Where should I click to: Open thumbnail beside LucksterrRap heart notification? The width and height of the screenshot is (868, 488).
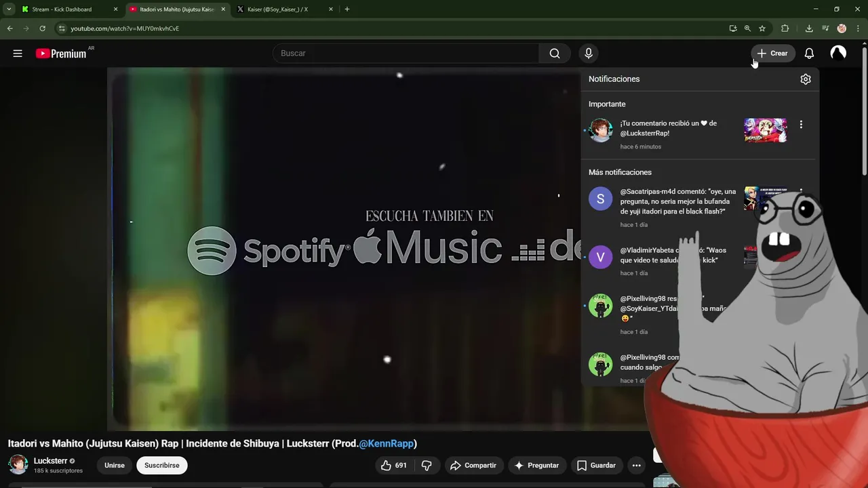pos(766,130)
